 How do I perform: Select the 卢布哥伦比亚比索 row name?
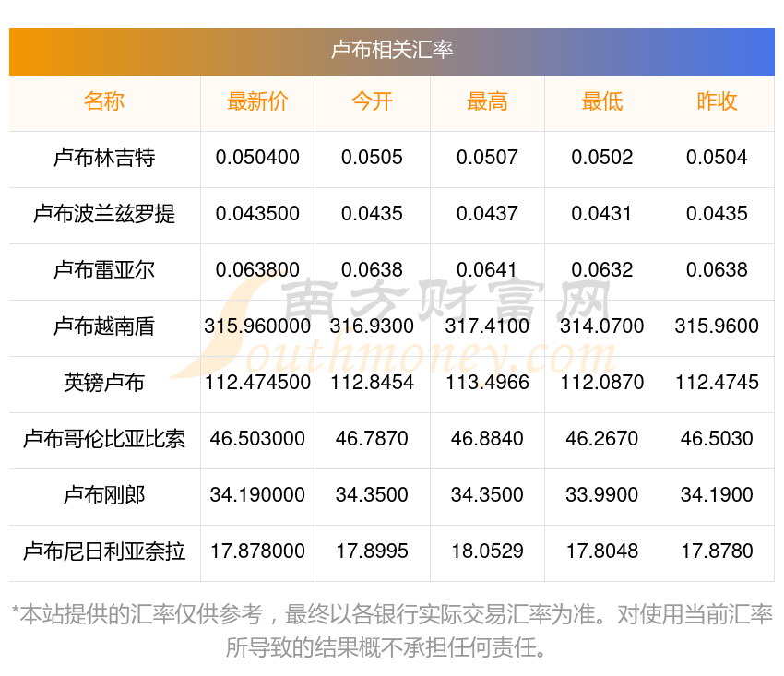click(x=104, y=439)
